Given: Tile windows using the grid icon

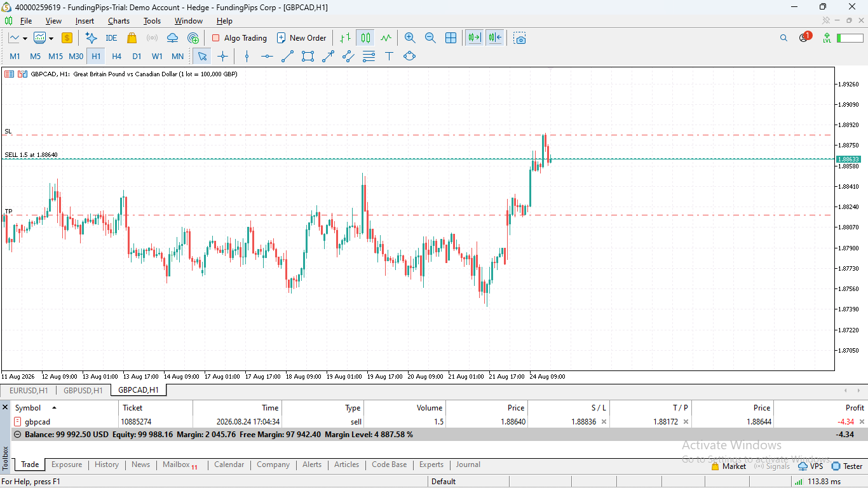Looking at the screenshot, I should pos(451,38).
